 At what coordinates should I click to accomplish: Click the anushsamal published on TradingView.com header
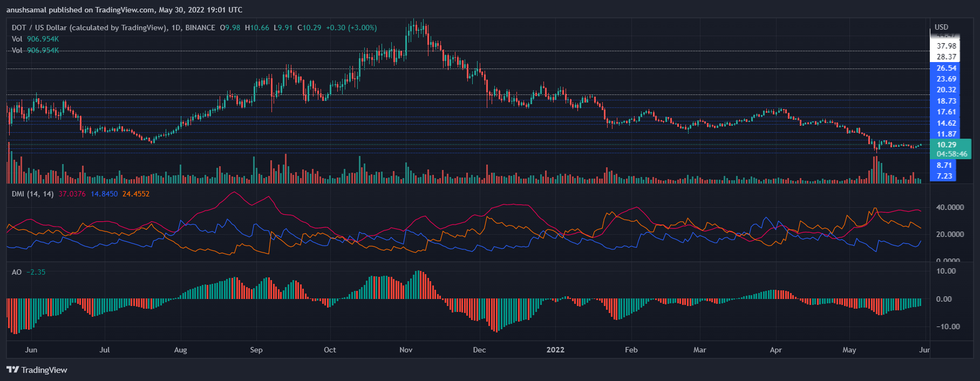tap(124, 10)
